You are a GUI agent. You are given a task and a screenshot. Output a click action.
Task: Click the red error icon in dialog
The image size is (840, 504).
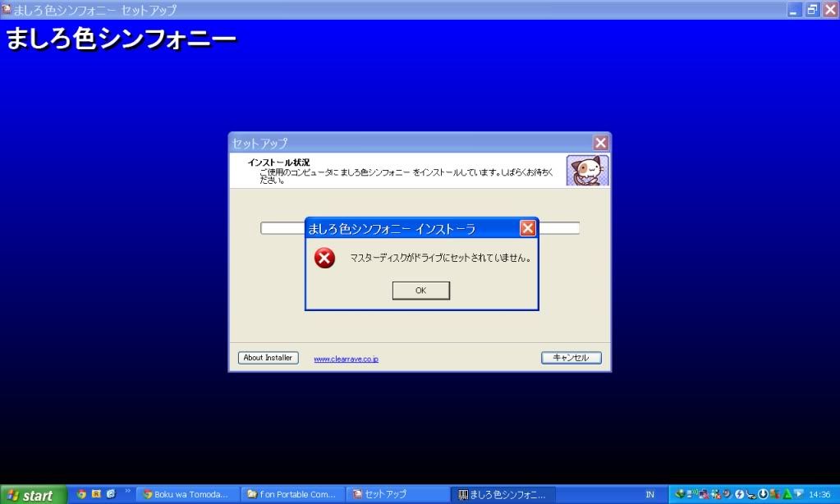[x=325, y=259]
